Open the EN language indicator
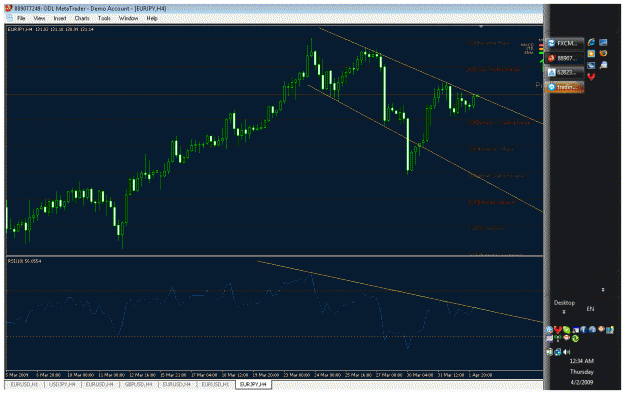This screenshot has width=625, height=394. click(x=590, y=309)
